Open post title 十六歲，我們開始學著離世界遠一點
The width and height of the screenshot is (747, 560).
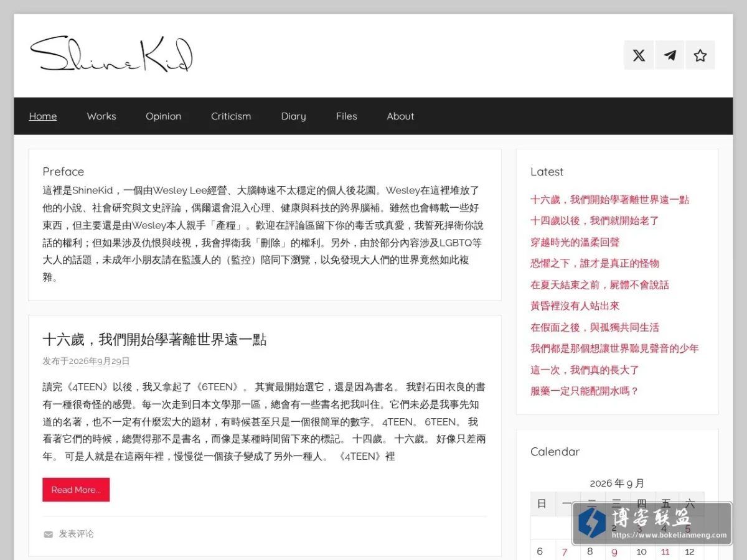coord(154,340)
